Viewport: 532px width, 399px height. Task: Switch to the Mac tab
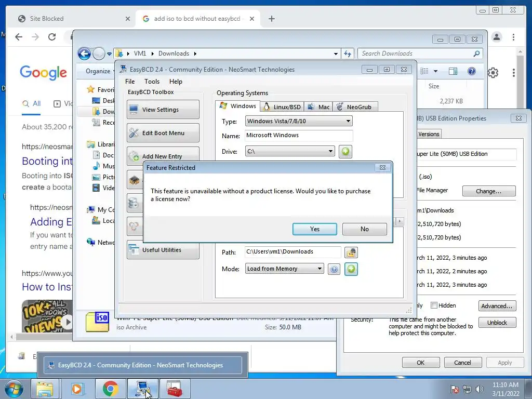[x=318, y=107]
